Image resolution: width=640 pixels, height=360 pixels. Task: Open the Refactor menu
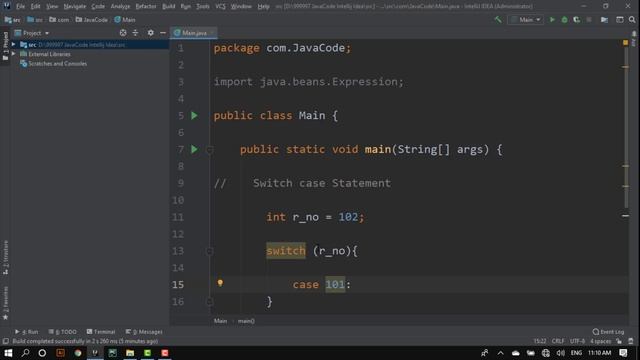tap(146, 7)
